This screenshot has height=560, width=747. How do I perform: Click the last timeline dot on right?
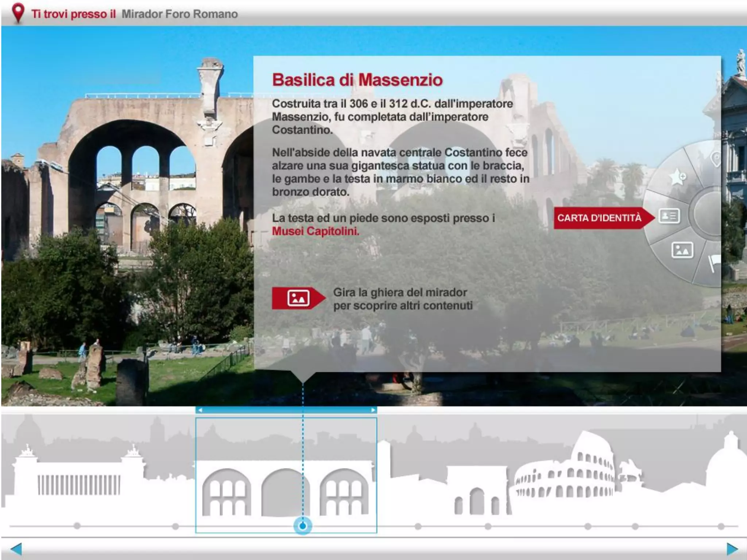point(721,526)
